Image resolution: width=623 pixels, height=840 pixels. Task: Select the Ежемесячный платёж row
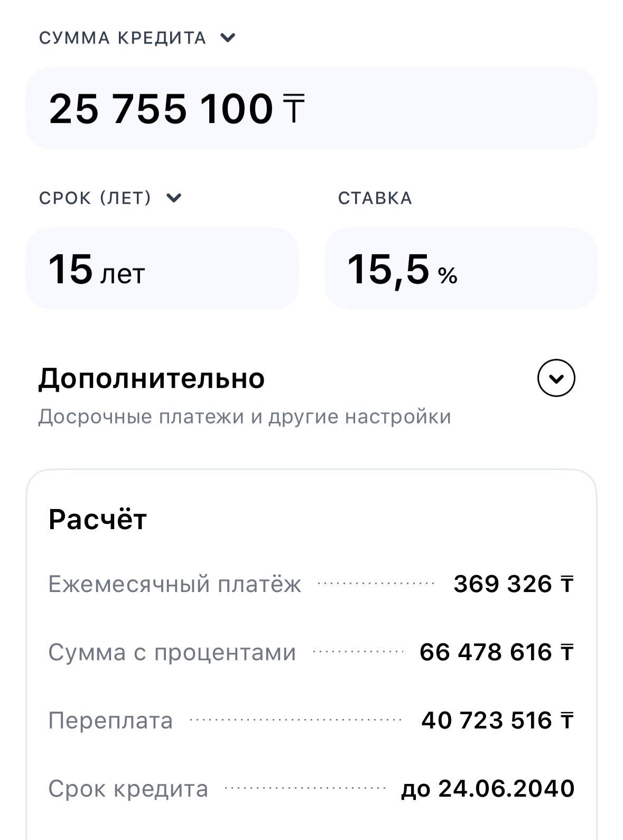[311, 584]
